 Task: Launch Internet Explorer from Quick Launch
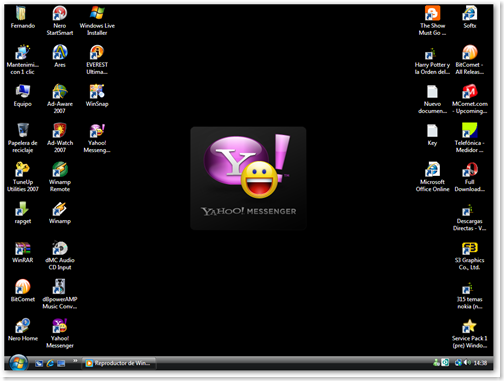click(50, 363)
